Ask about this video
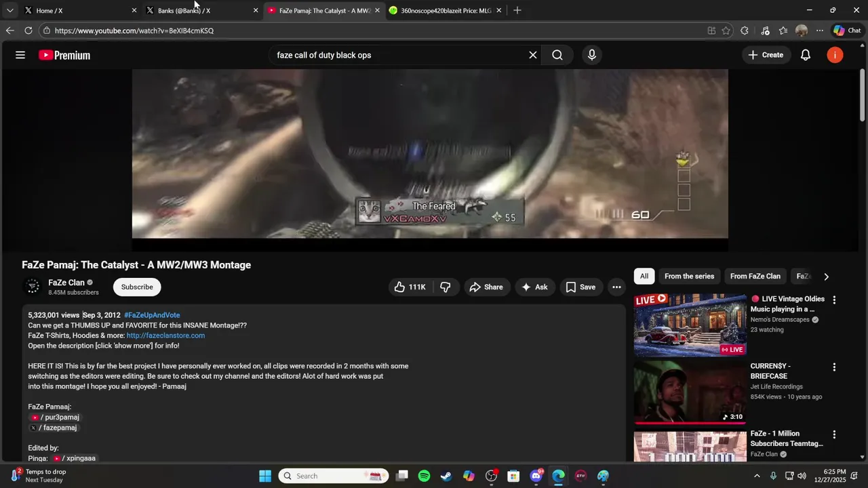This screenshot has width=868, height=488. (x=534, y=287)
